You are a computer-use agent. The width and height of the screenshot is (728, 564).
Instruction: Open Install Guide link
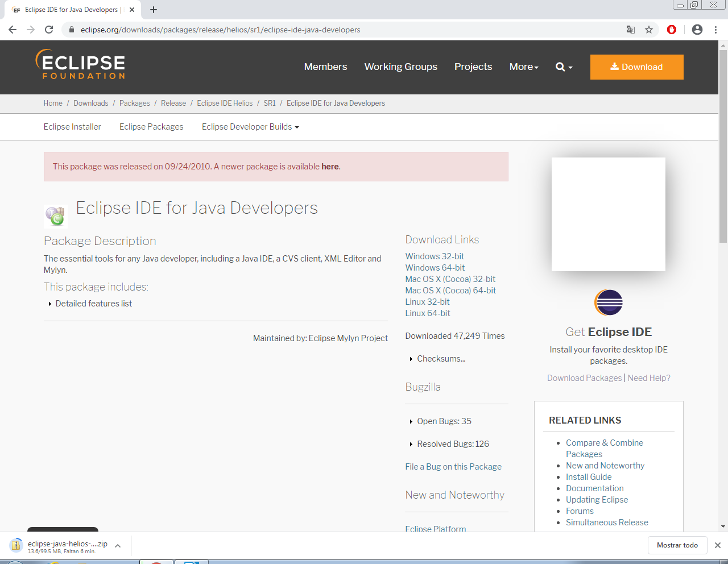pos(589,477)
